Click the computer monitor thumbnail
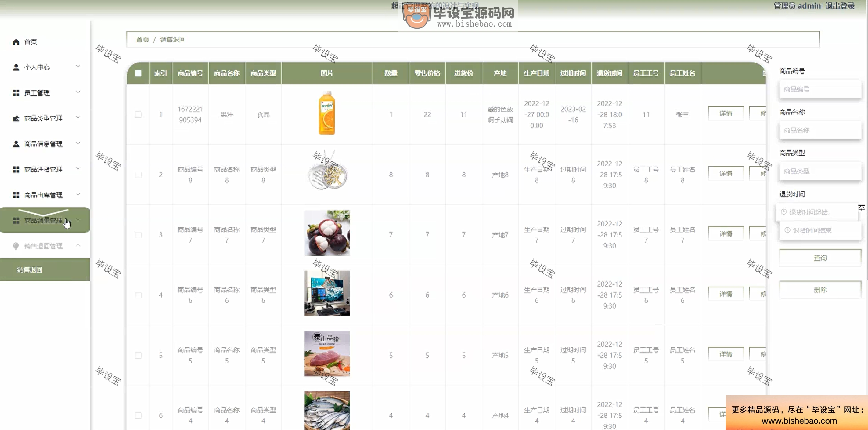868x430 pixels. (x=327, y=294)
